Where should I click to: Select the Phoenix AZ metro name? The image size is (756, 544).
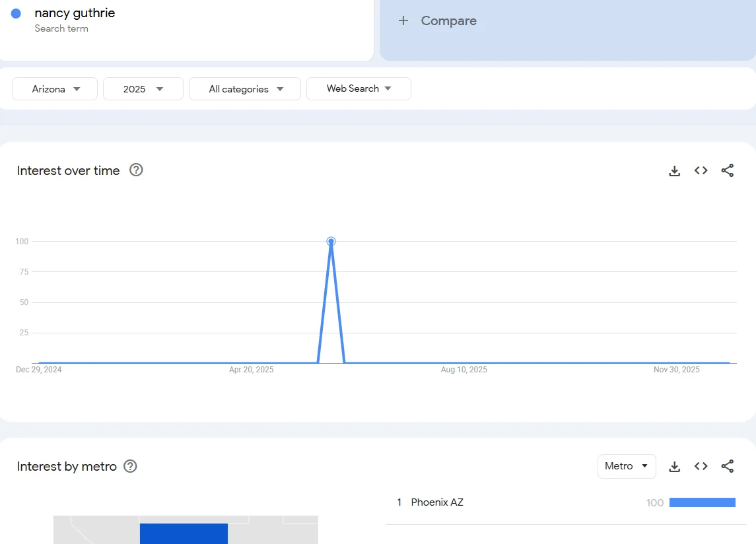pos(437,502)
